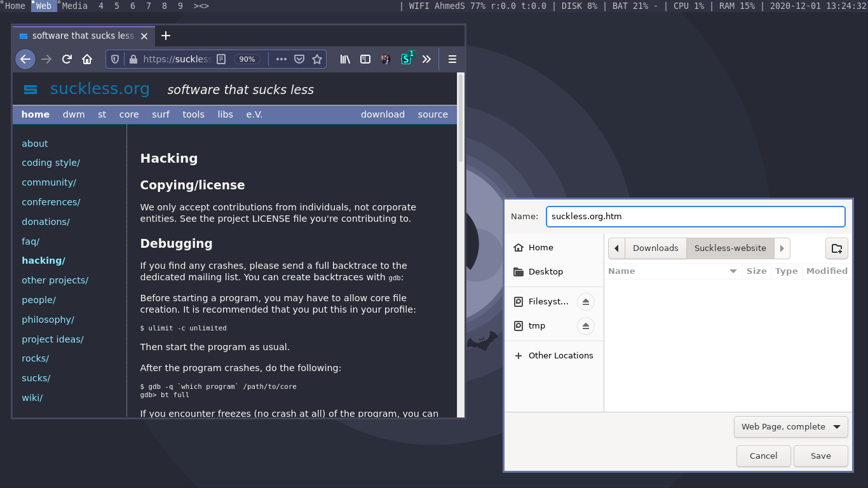This screenshot has height=488, width=868.
Task: Open the dwm tab on suckless site
Action: click(x=74, y=114)
